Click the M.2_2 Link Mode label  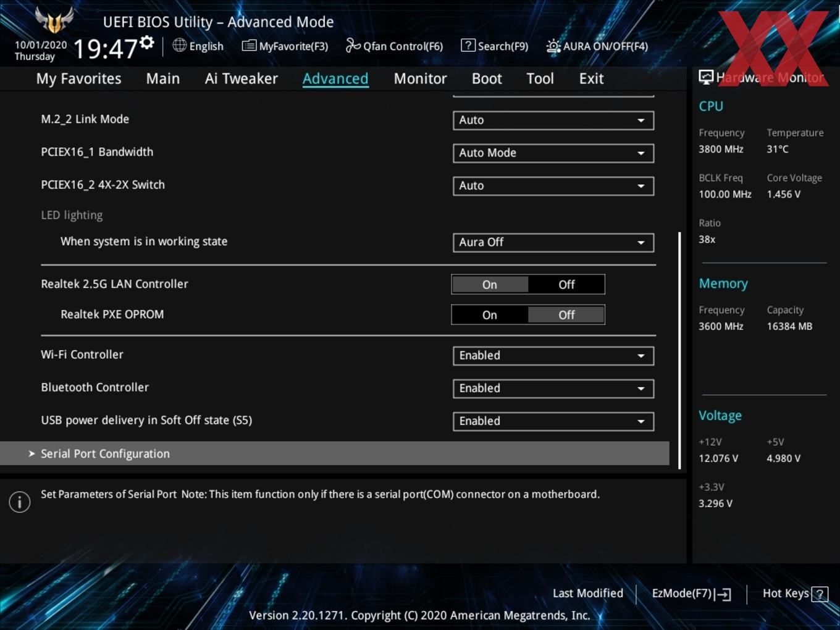point(85,119)
